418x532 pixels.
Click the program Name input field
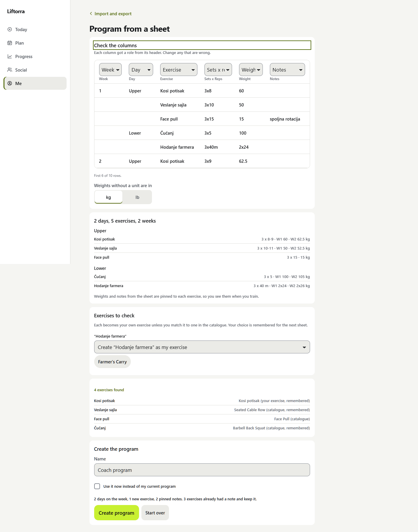coord(202,470)
